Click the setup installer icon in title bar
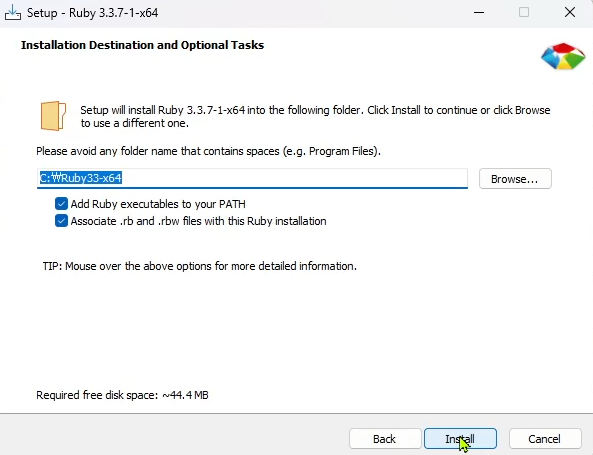 pyautogui.click(x=13, y=12)
